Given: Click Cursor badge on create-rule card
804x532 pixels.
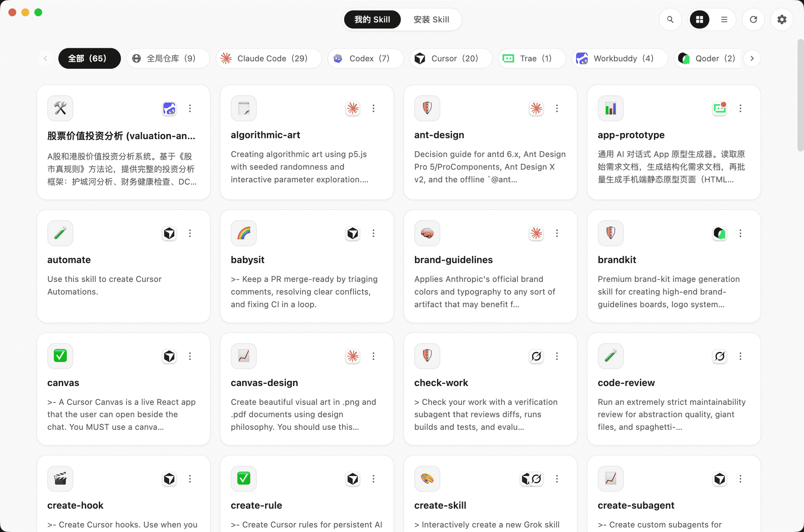Looking at the screenshot, I should (353, 479).
